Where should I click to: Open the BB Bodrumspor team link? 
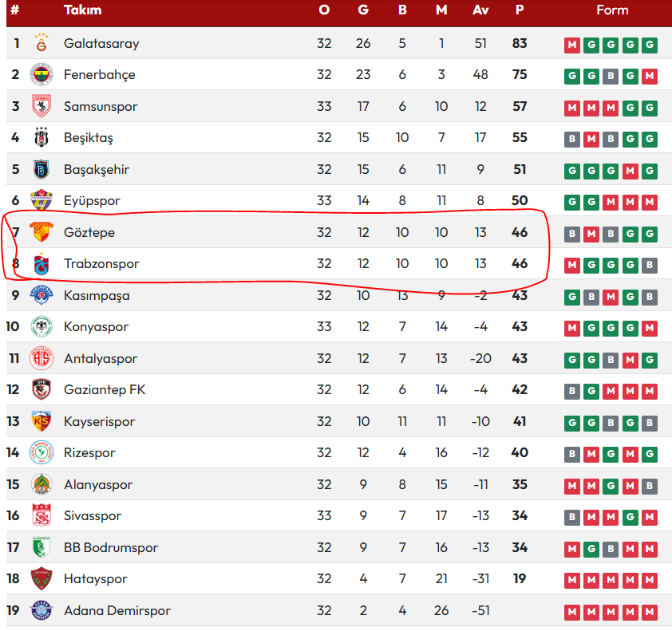pyautogui.click(x=111, y=548)
